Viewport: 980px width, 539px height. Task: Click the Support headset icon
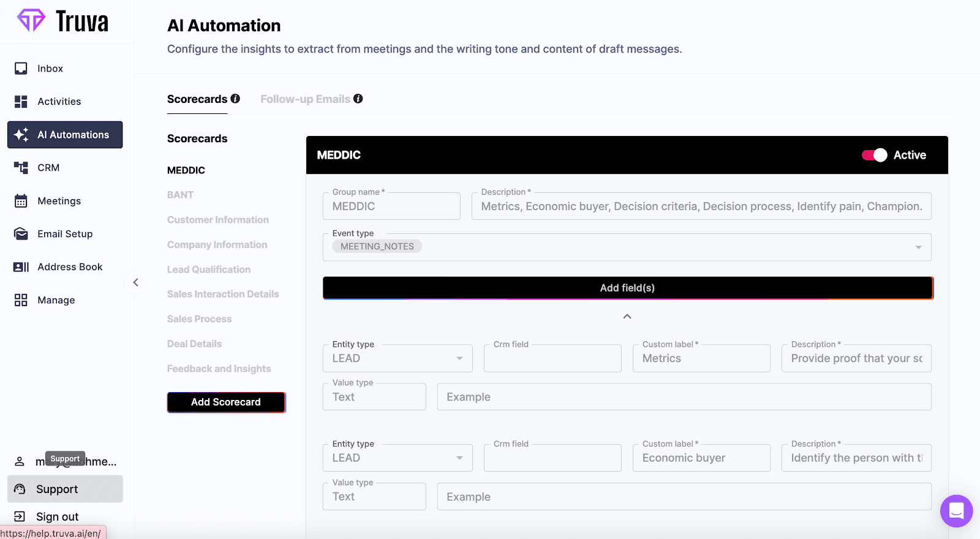click(20, 489)
